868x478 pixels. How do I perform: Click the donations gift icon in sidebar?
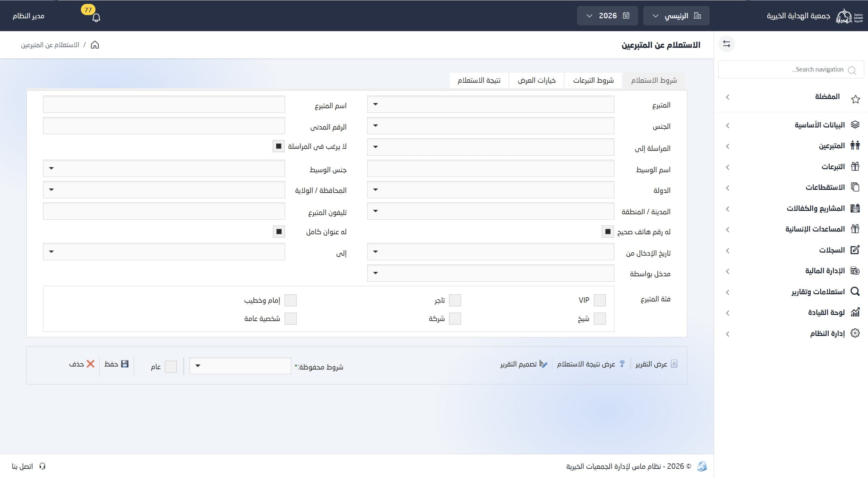(855, 166)
